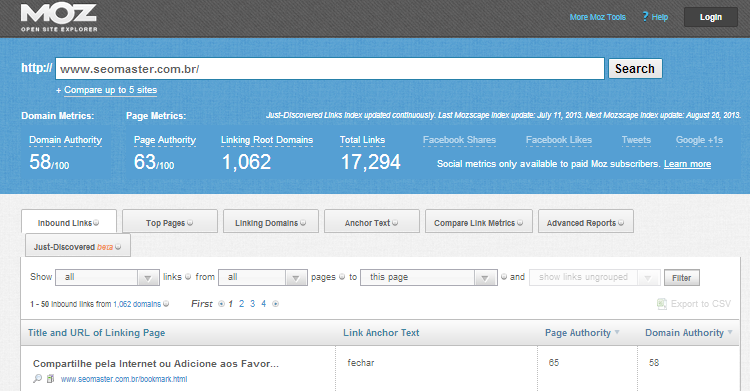Image resolution: width=750 pixels, height=391 pixels.
Task: Click the info icon after the word links
Action: [x=188, y=277]
